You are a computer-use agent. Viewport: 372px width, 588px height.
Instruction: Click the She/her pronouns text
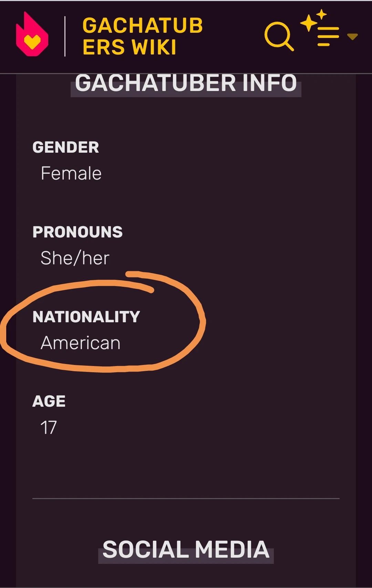click(75, 257)
